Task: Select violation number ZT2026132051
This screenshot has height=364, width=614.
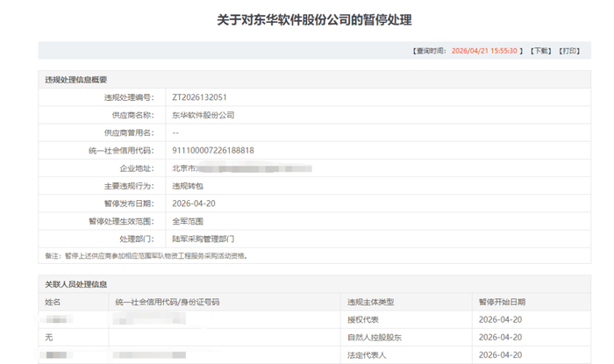Action: pos(199,97)
